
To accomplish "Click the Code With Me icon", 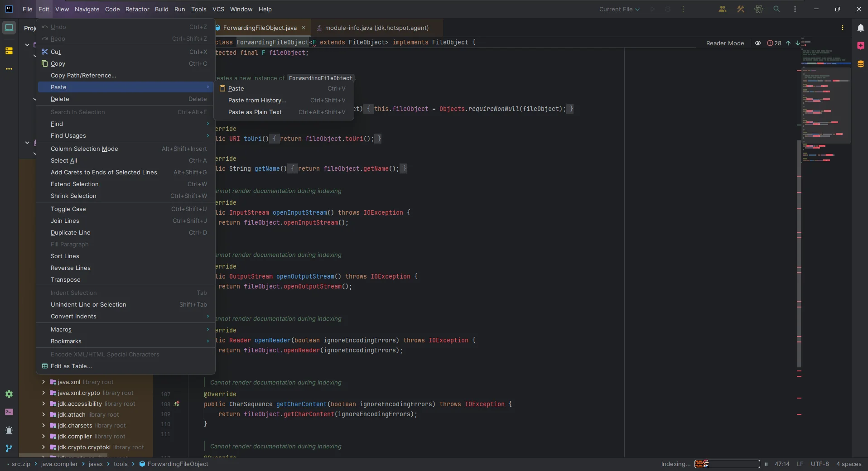I will click(x=722, y=9).
